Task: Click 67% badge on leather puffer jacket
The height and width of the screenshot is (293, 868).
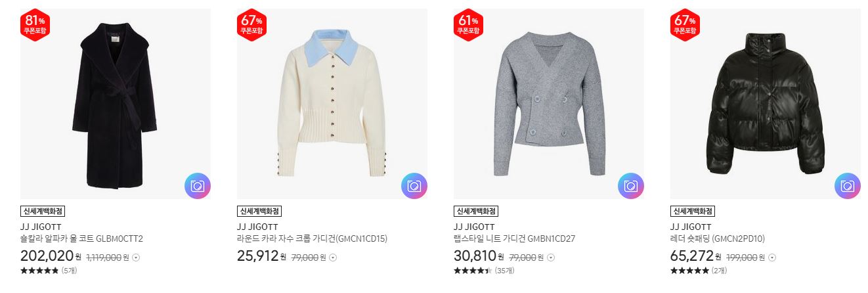Action: coord(685,25)
